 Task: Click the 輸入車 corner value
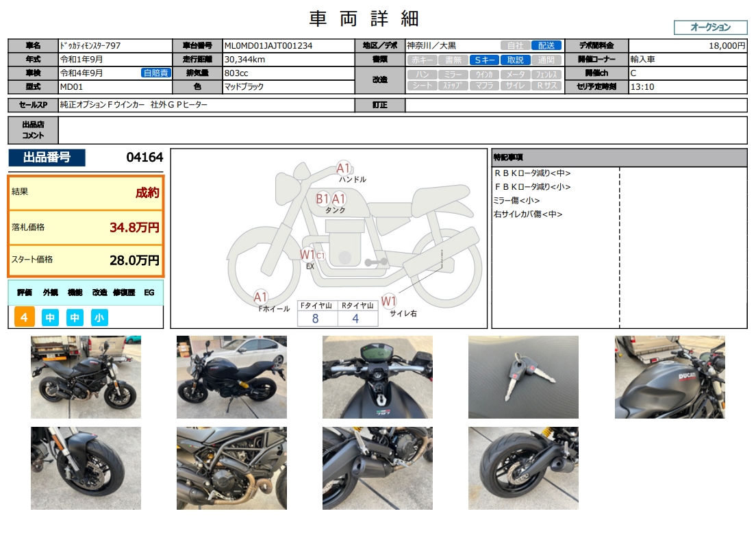(x=643, y=60)
